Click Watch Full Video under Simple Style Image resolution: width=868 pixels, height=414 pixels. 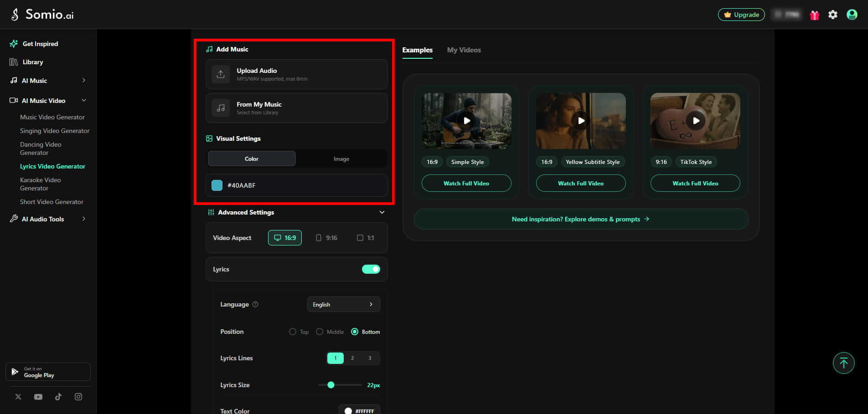466,183
